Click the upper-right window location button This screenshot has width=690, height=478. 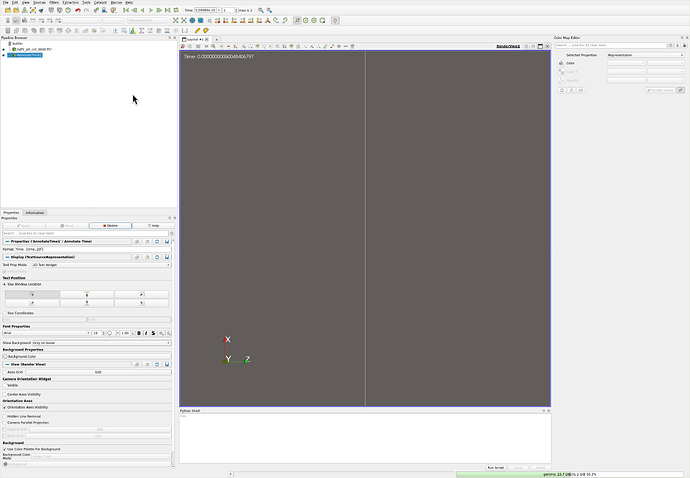pos(142,294)
